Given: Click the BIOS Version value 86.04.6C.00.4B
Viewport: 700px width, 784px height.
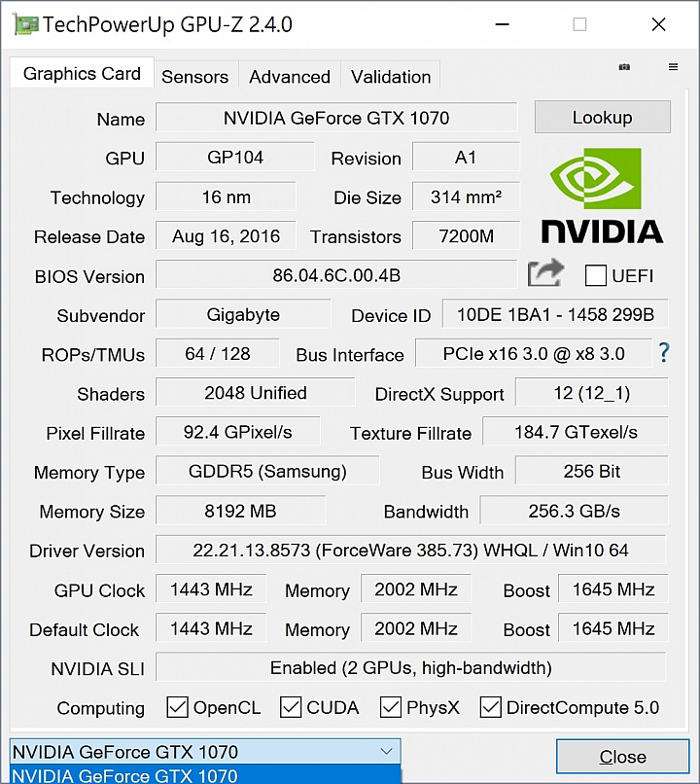Looking at the screenshot, I should pos(336,274).
